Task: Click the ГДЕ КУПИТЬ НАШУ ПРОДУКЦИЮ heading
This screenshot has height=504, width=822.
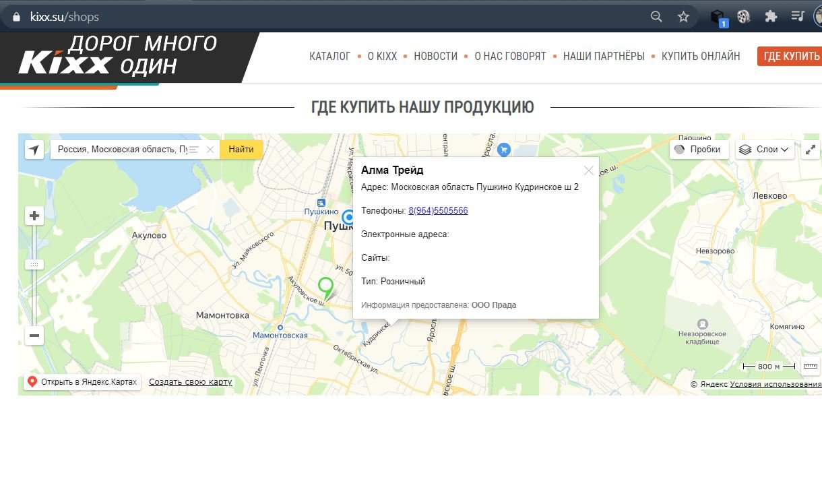Action: [422, 107]
